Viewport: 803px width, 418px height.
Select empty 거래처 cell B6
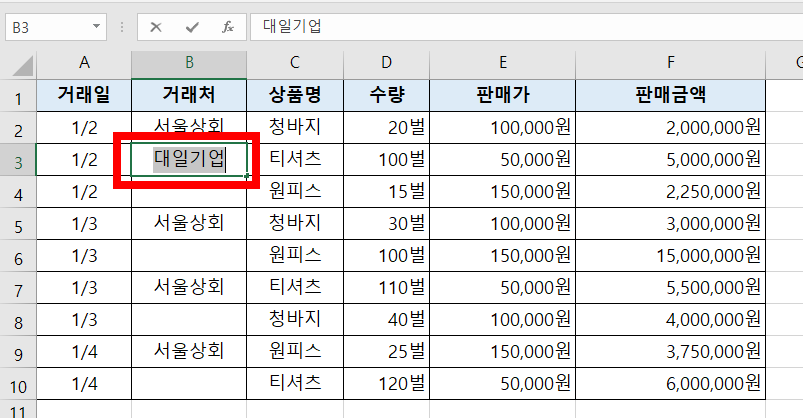(189, 256)
